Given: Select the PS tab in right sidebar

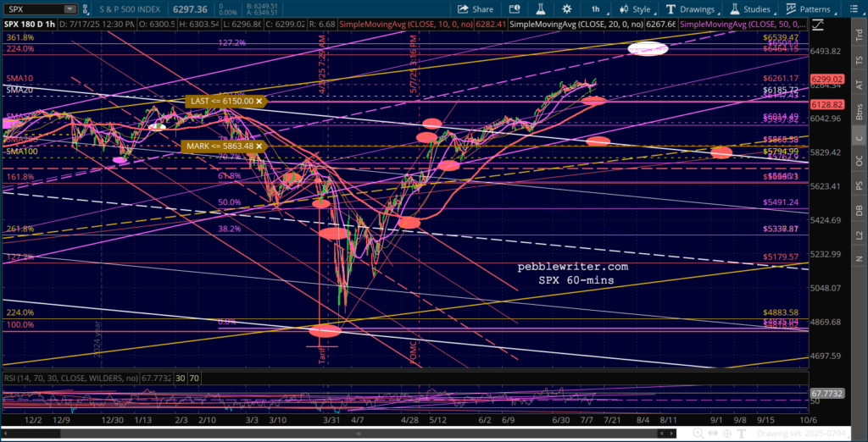Looking at the screenshot, I should click(860, 185).
